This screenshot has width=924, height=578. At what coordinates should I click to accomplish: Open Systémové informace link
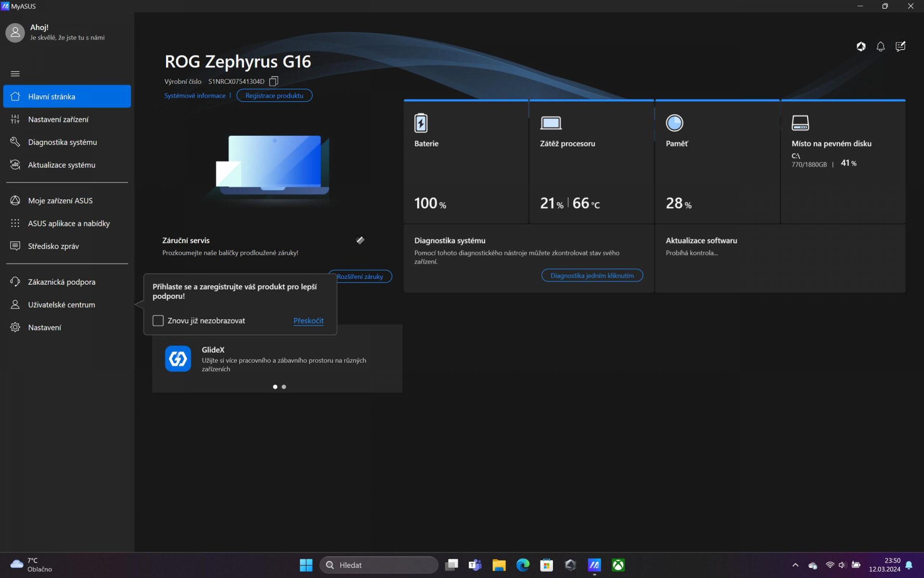(195, 95)
